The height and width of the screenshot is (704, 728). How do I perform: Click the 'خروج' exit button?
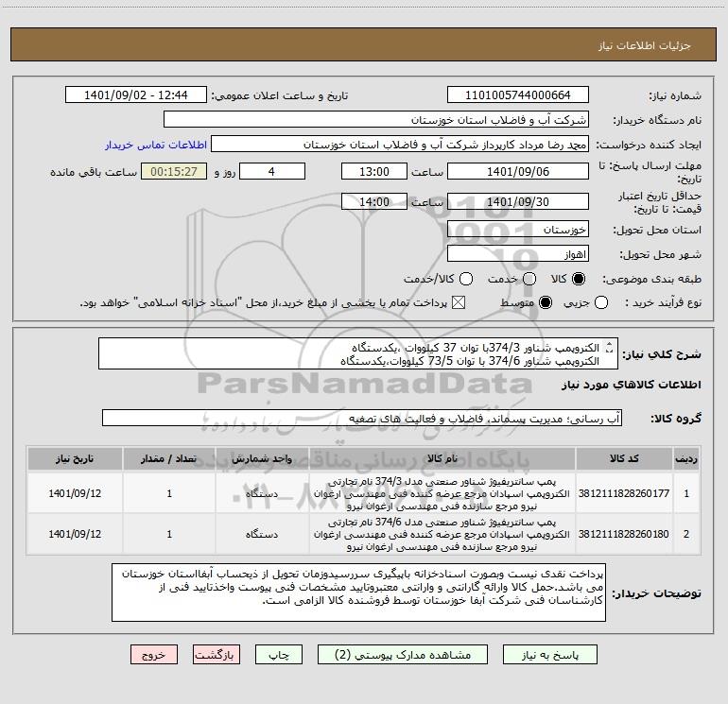coord(154,654)
